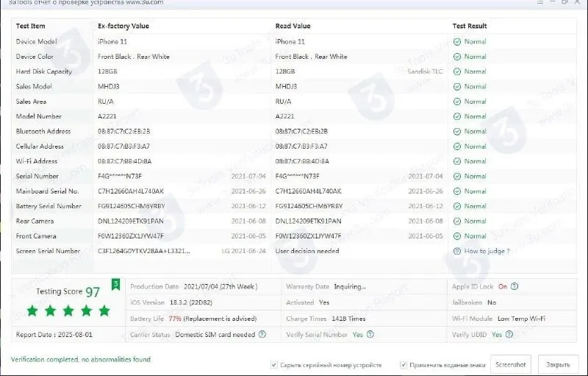Click green check icon in Model Number row

456,116
